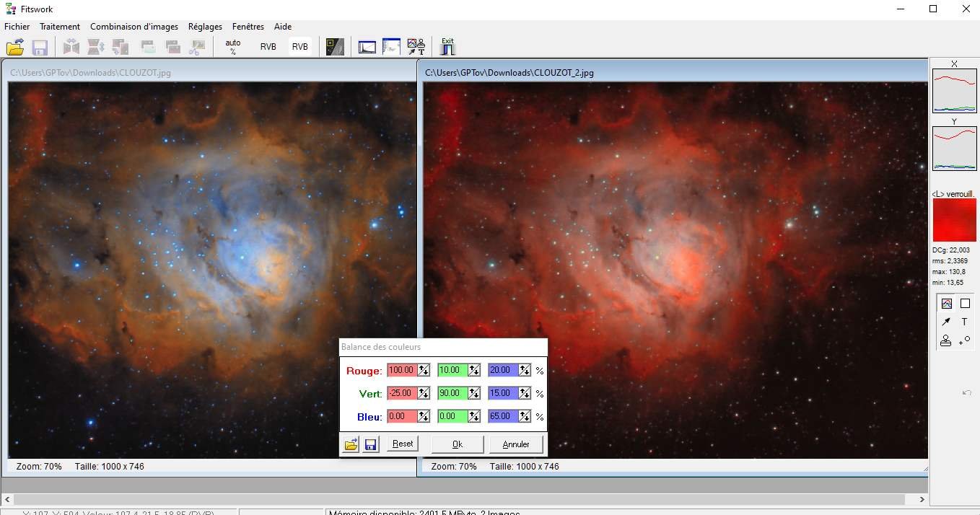Image resolution: width=980 pixels, height=515 pixels.
Task: Click the stepper beside Rouge 20.00 field
Action: click(x=525, y=370)
